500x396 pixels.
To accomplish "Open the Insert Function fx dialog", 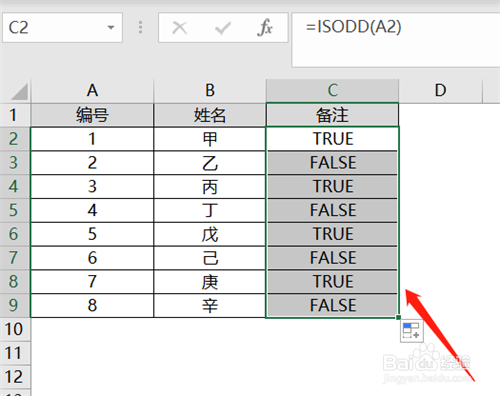I will point(265,28).
